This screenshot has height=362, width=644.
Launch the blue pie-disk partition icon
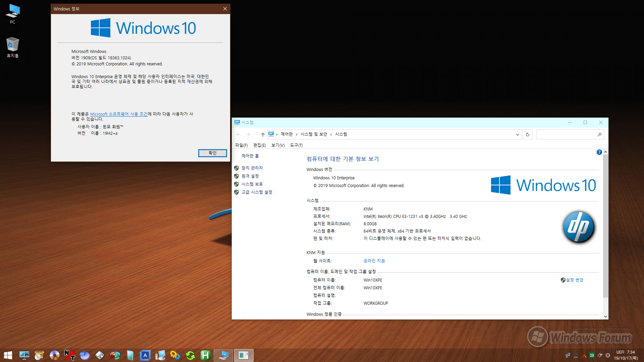coord(85,355)
